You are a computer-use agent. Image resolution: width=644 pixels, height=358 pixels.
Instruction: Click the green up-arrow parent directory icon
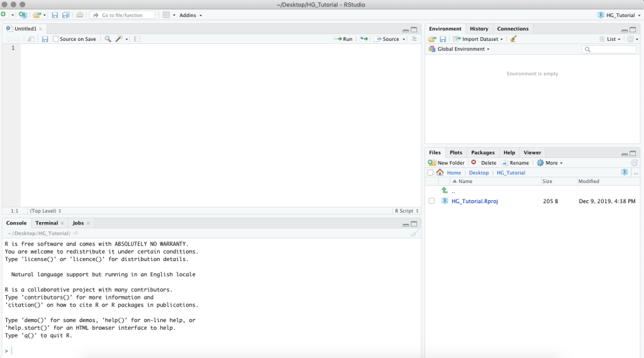tap(445, 190)
